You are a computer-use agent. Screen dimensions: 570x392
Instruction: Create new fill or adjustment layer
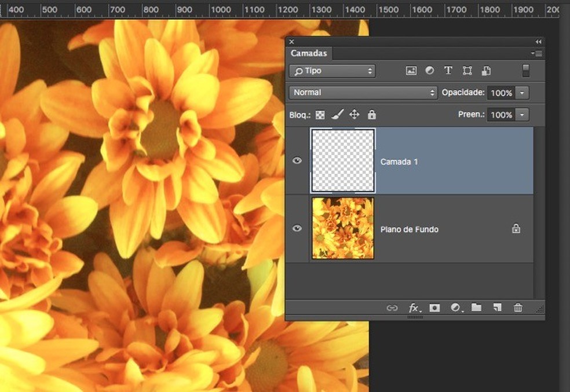456,308
